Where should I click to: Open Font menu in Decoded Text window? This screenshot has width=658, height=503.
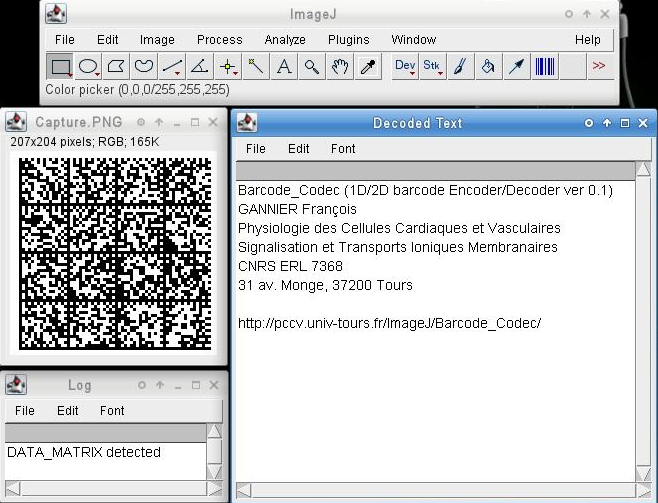click(x=343, y=148)
